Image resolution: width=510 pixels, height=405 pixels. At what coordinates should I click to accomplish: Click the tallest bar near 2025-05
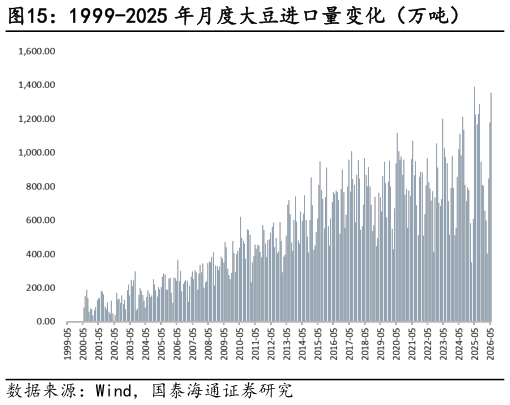tap(475, 204)
